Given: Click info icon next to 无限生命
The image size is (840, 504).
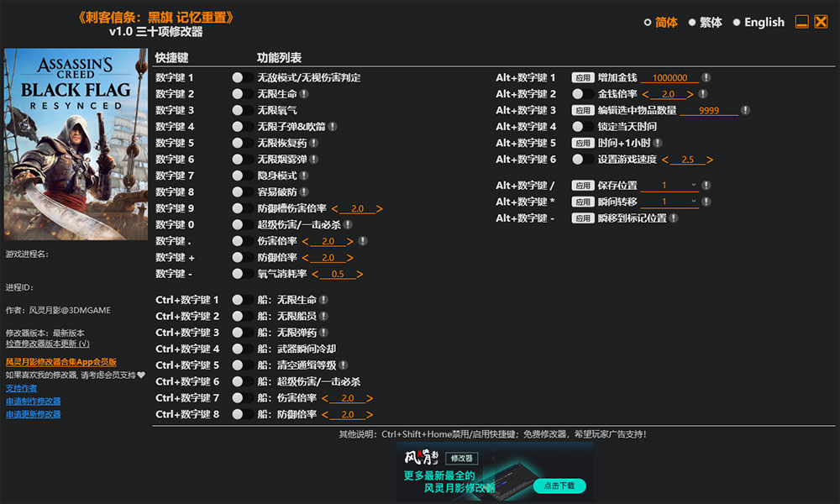Looking at the screenshot, I should 304,94.
